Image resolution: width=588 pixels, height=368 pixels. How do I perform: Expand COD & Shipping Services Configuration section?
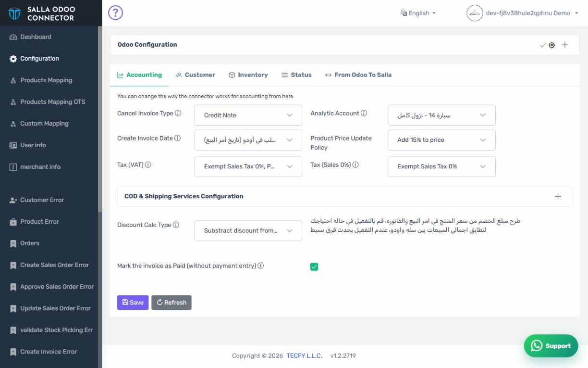558,196
